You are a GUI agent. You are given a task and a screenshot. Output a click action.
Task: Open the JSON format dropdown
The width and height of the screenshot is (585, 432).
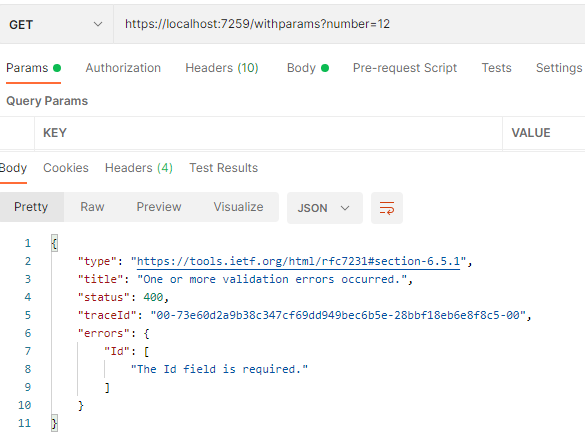tap(324, 208)
